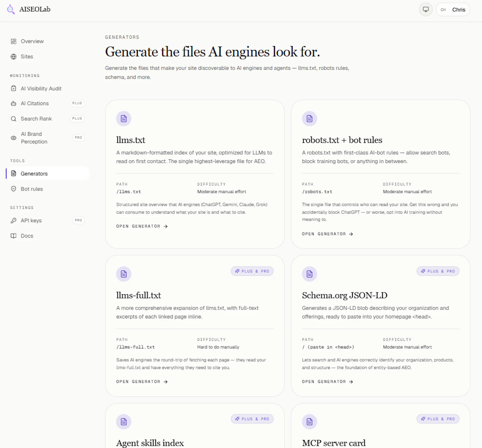Image resolution: width=482 pixels, height=448 pixels.
Task: Click the AISEOLab brand name
Action: coord(35,9)
